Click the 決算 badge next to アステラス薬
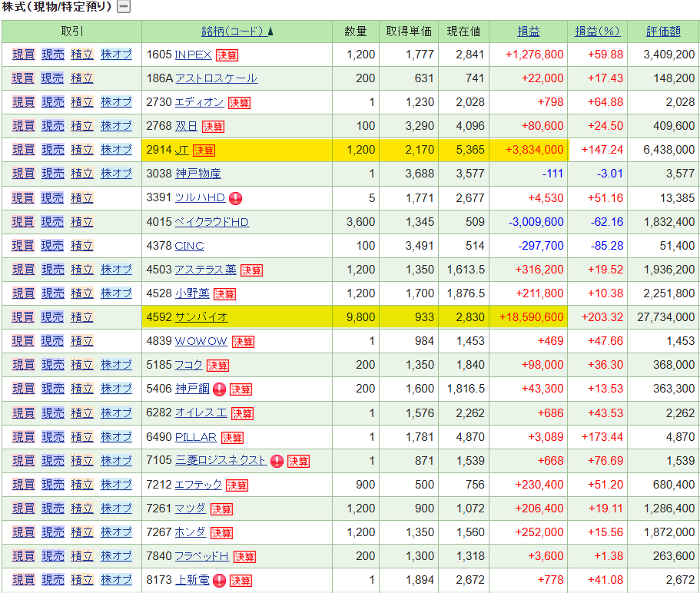 [251, 270]
